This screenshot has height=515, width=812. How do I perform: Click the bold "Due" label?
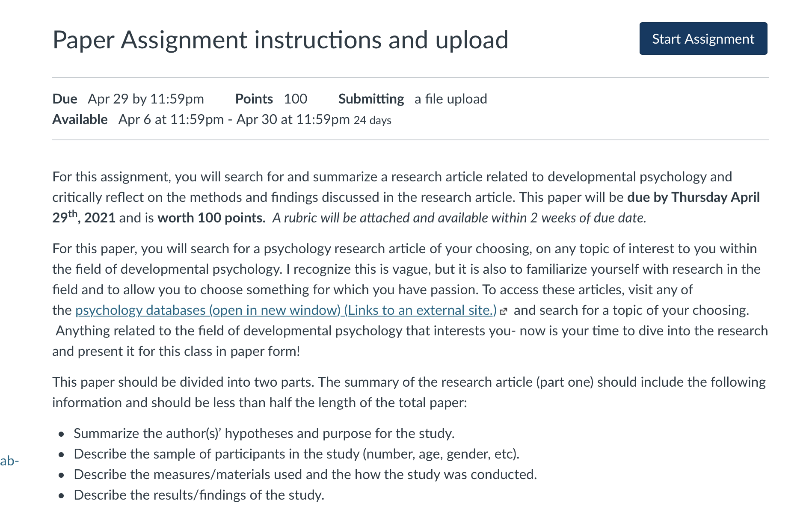(65, 99)
